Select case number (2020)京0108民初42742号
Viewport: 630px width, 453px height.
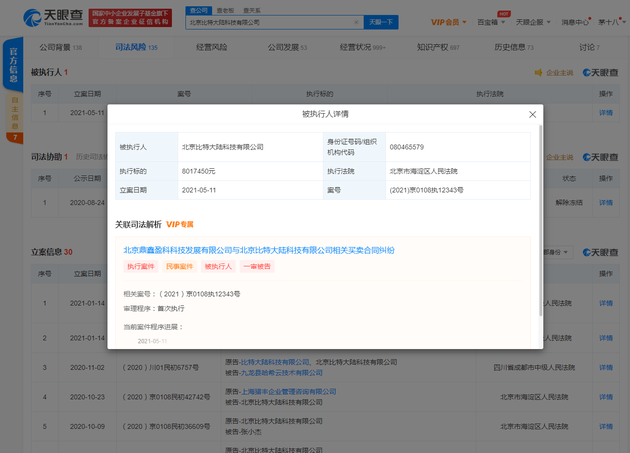pos(166,397)
